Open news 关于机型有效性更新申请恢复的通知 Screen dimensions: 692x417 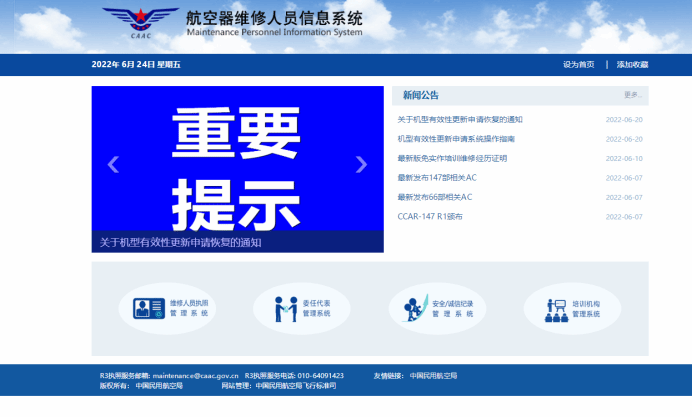(x=460, y=120)
